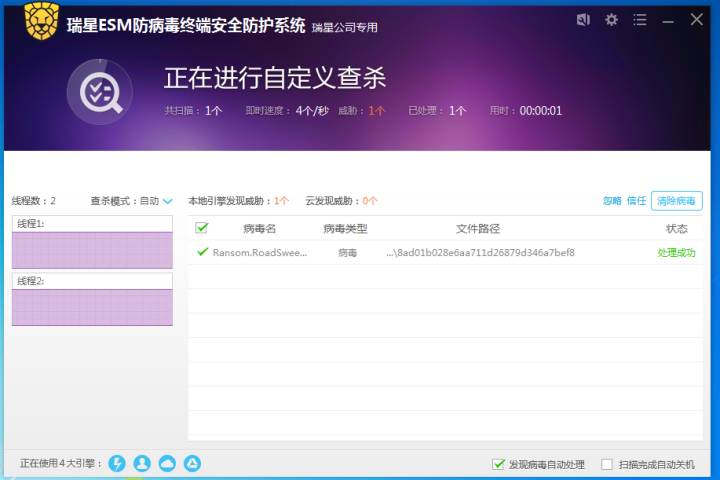Click the 已处理 1个 counter

pyautogui.click(x=437, y=111)
